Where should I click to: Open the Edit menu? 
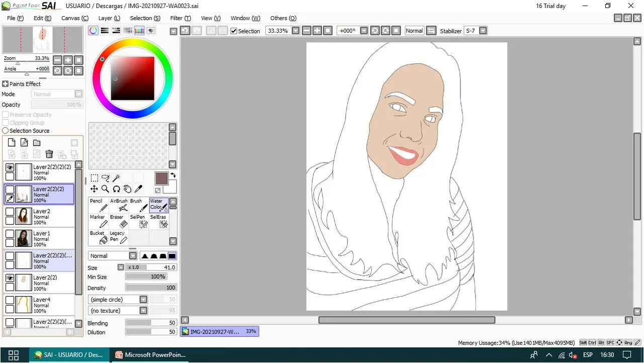coord(42,18)
